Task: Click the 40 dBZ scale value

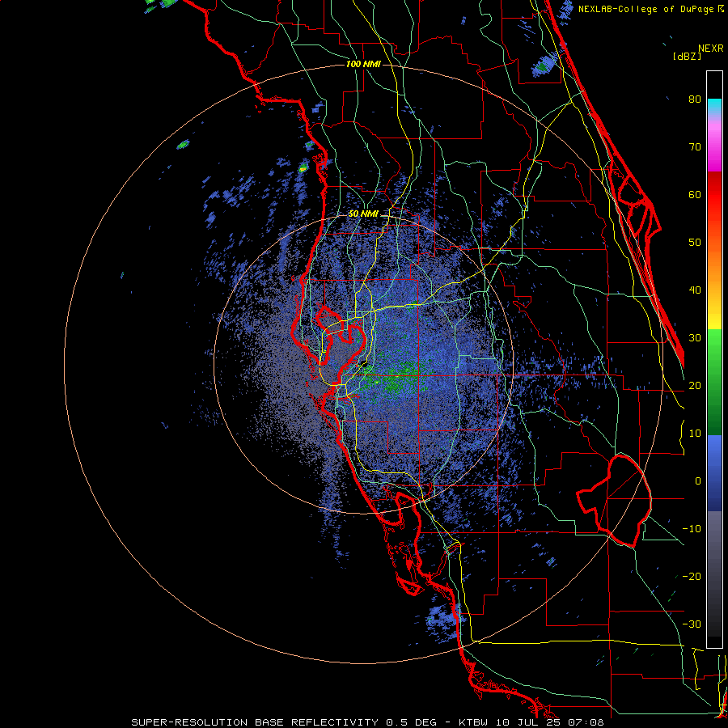Action: click(695, 290)
